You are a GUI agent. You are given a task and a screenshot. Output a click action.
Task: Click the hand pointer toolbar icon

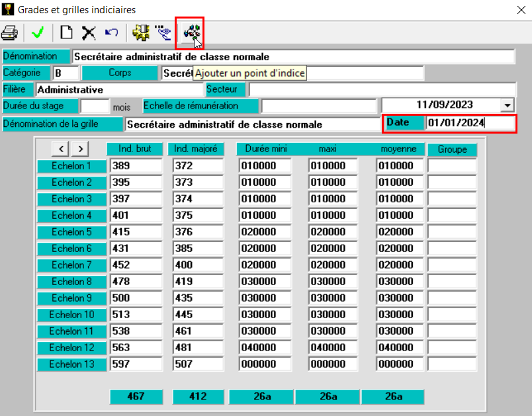coord(162,32)
